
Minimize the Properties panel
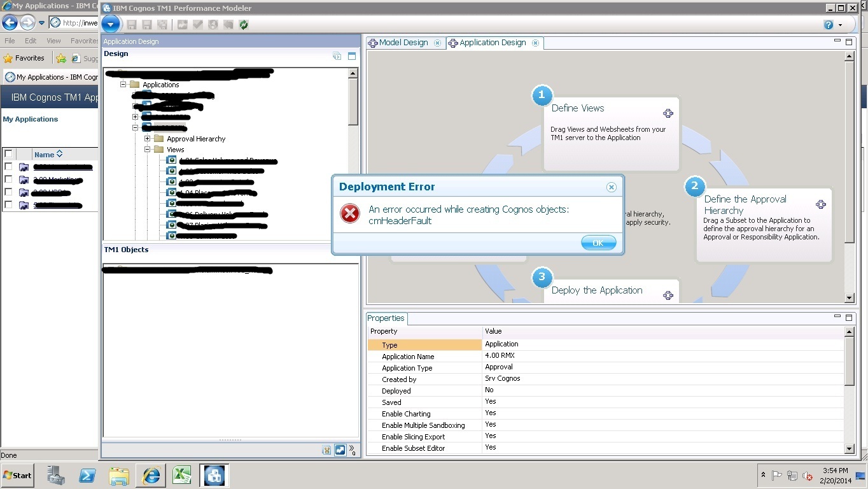[x=837, y=316]
